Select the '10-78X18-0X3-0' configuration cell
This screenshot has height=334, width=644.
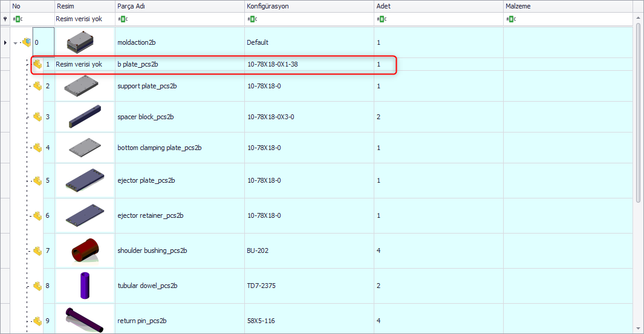309,117
